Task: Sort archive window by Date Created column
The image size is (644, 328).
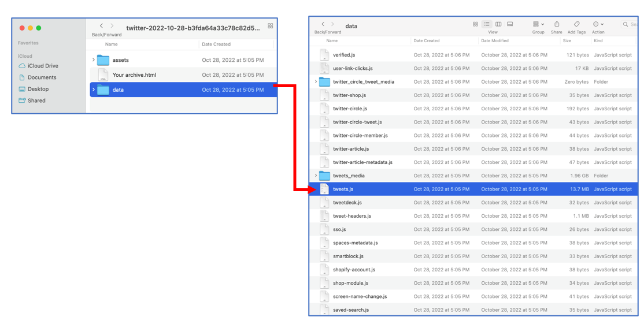Action: 216,44
